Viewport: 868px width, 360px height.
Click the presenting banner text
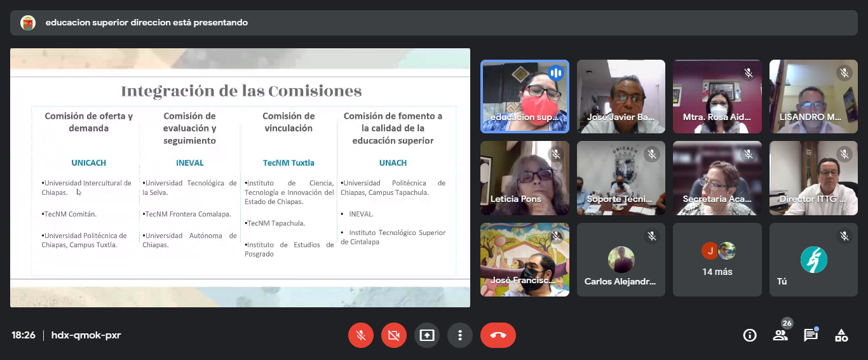(x=147, y=23)
